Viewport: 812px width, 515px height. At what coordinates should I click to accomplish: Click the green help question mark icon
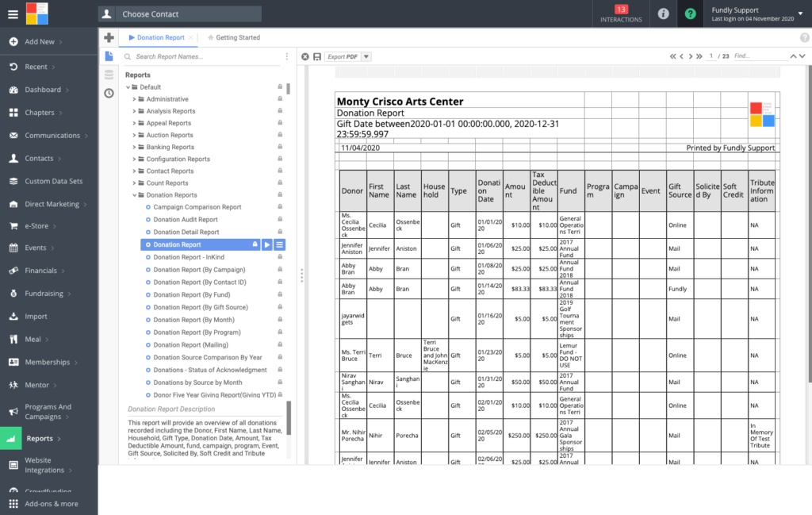(x=691, y=13)
